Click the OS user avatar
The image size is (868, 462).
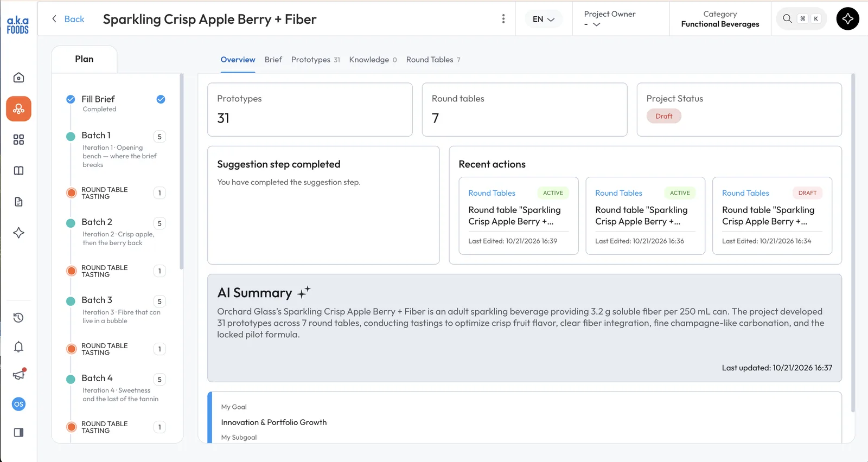[x=18, y=404]
